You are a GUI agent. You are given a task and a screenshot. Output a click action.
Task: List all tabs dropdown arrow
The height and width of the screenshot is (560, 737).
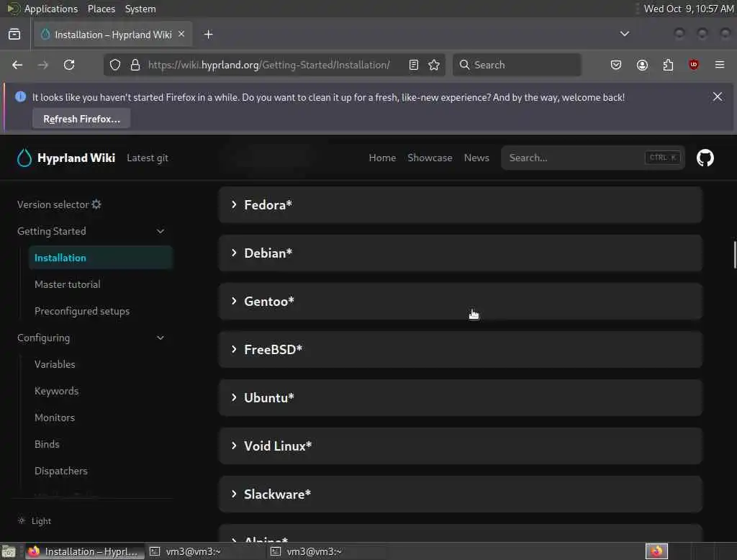625,34
